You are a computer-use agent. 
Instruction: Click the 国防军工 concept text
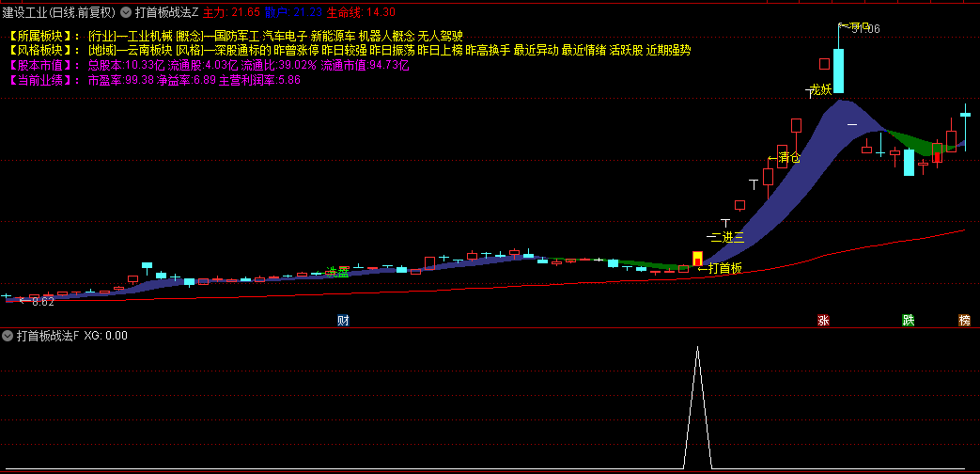(x=236, y=36)
